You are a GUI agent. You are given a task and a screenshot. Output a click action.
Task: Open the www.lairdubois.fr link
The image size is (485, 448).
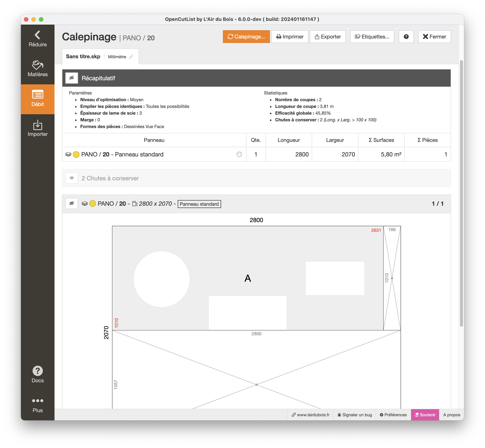coord(310,415)
